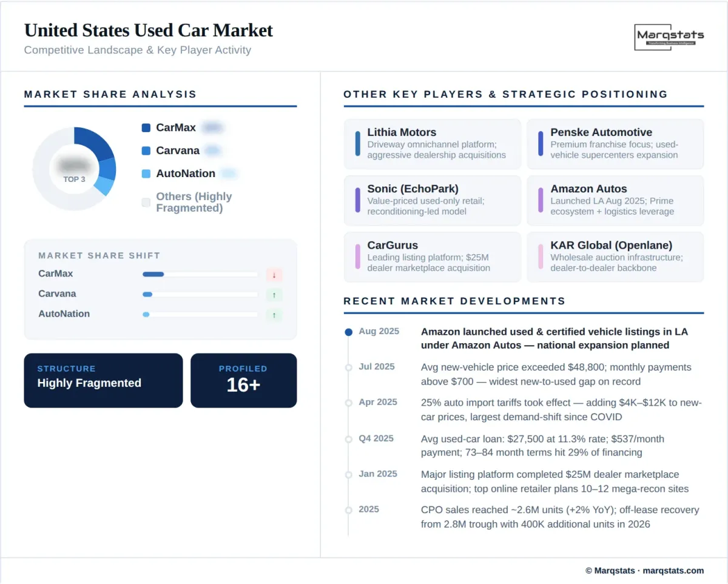728x584 pixels.
Task: Select the Sonic (EchoPark) card
Action: (432, 200)
